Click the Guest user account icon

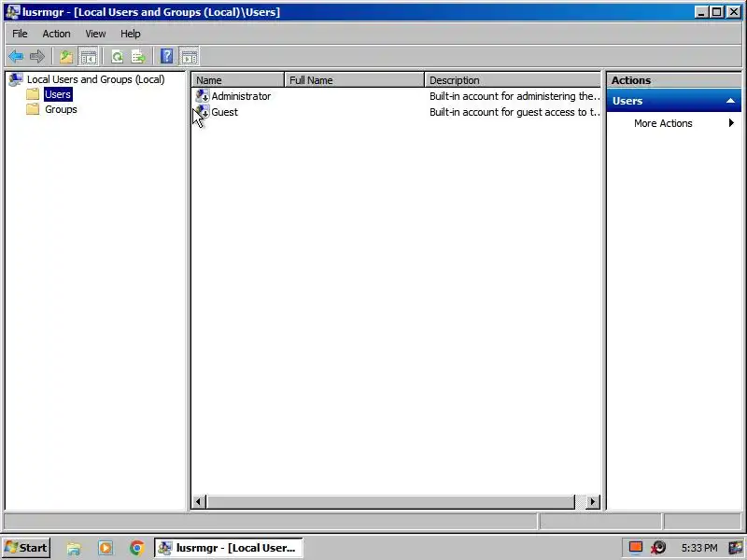pyautogui.click(x=203, y=112)
